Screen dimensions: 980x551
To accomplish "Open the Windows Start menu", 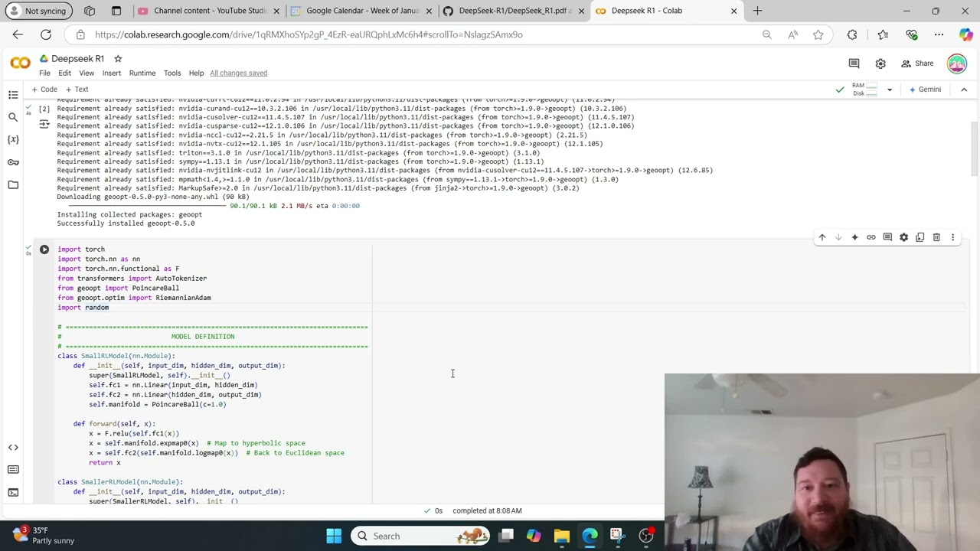I will pos(334,536).
